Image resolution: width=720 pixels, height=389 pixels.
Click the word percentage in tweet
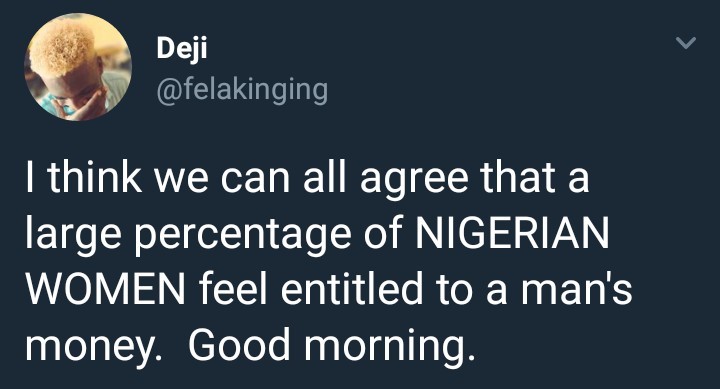[243, 237]
